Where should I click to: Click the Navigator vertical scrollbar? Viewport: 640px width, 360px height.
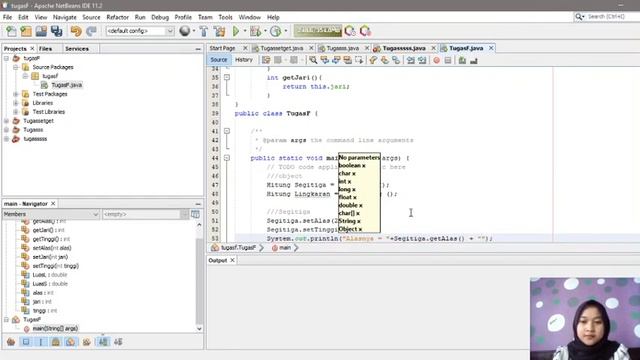pos(199,277)
